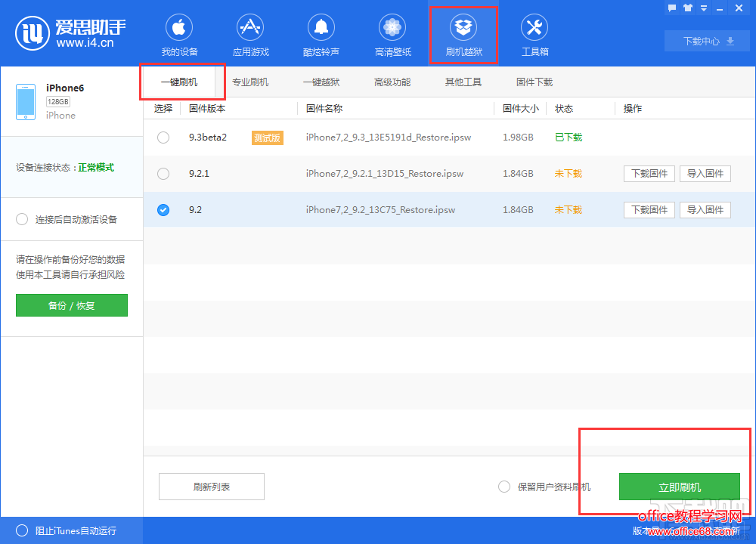Image resolution: width=756 pixels, height=544 pixels.
Task: Toggle 阻止iTunes自动运行 option
Action: click(x=23, y=530)
